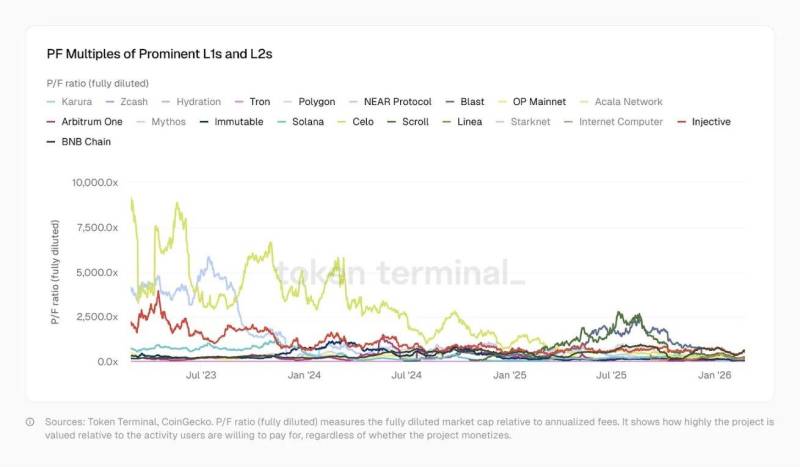800x467 pixels.
Task: Show or hide the BNB Chain series
Action: 85,142
